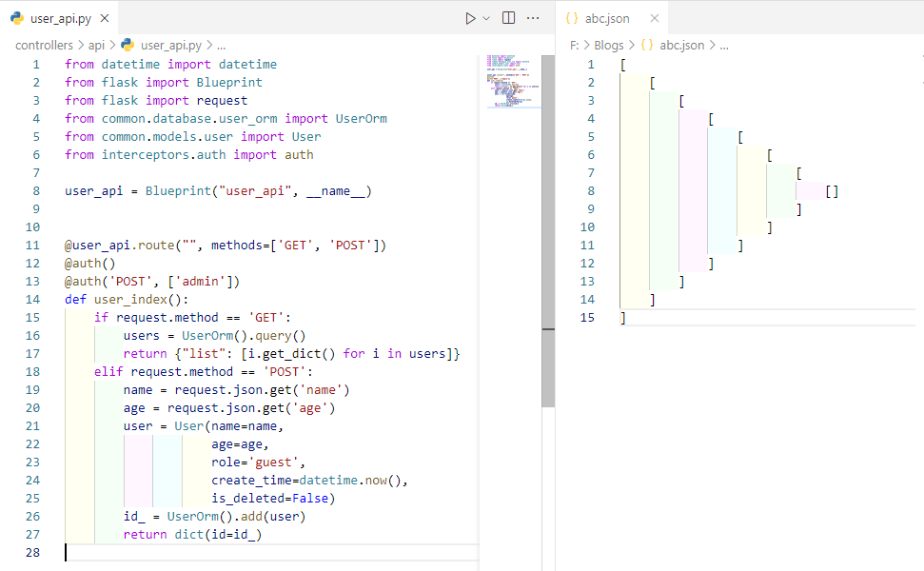Close the user_api.py tab
Image resolution: width=924 pixels, height=571 pixels.
point(105,18)
